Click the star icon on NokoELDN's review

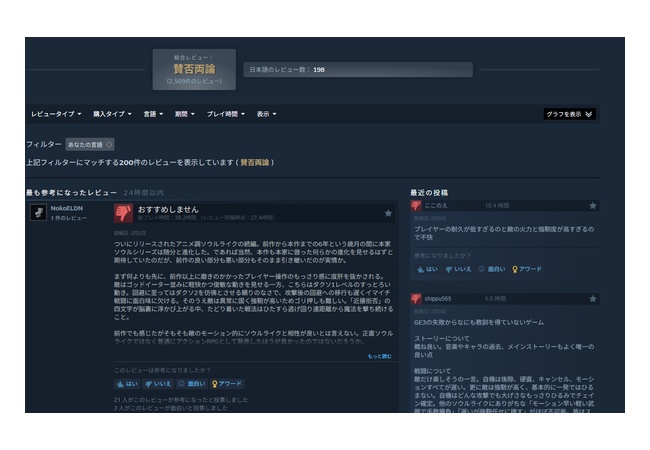(388, 213)
